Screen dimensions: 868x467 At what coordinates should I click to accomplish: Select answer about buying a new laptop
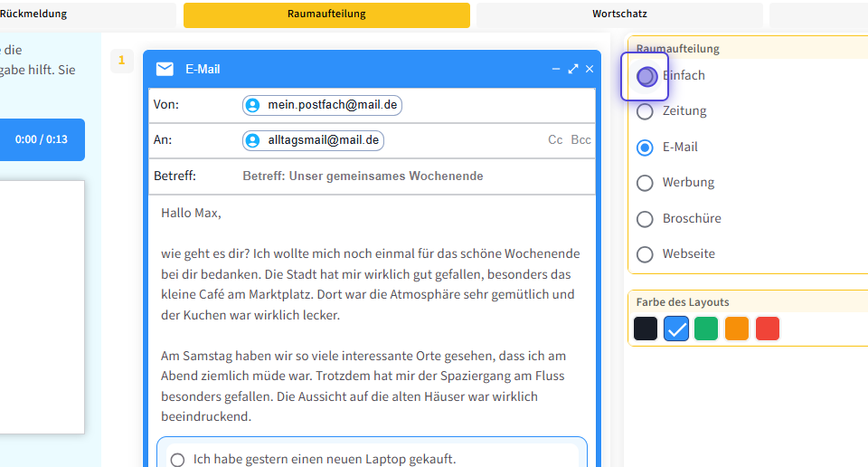(x=178, y=460)
